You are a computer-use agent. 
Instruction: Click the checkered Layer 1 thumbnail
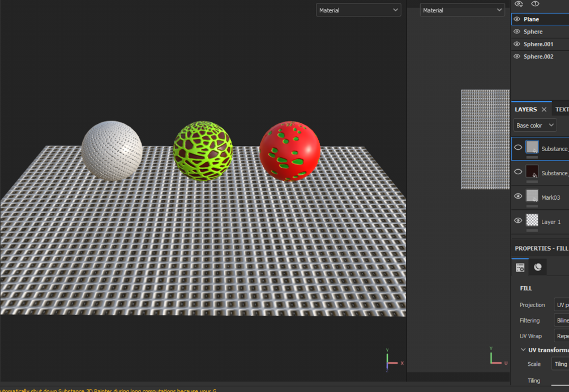(x=532, y=220)
